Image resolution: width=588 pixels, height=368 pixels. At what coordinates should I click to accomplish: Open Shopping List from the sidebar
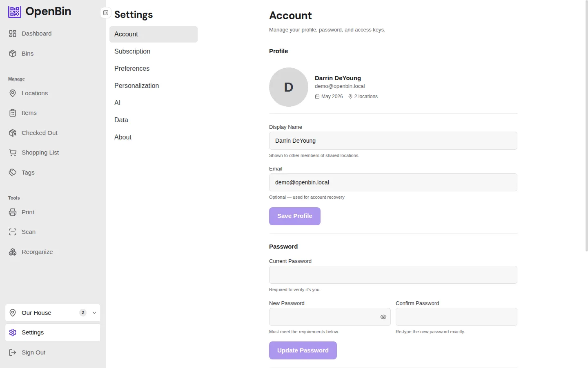tap(53, 153)
